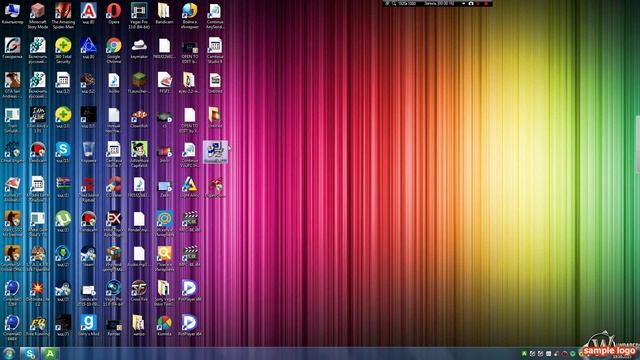This screenshot has height=360, width=640.
Task: Select the keymaker hat icon
Action: click(x=139, y=48)
